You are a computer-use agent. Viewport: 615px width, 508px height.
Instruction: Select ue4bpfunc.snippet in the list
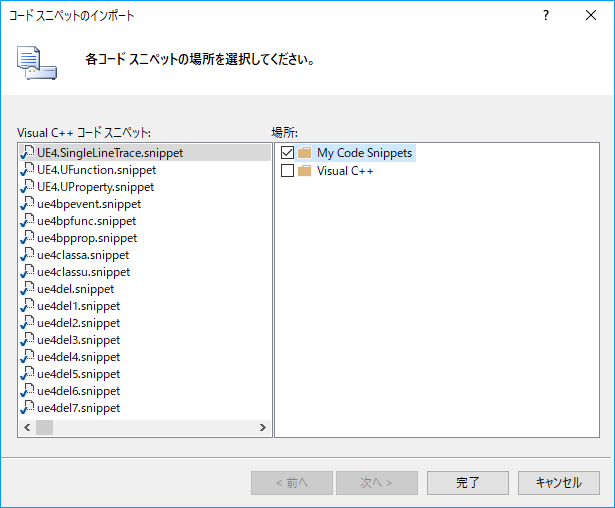point(87,220)
